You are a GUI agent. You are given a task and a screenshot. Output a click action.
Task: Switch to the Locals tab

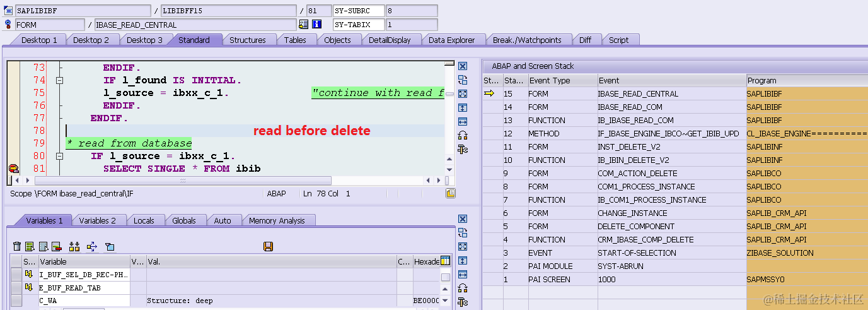[x=144, y=220]
